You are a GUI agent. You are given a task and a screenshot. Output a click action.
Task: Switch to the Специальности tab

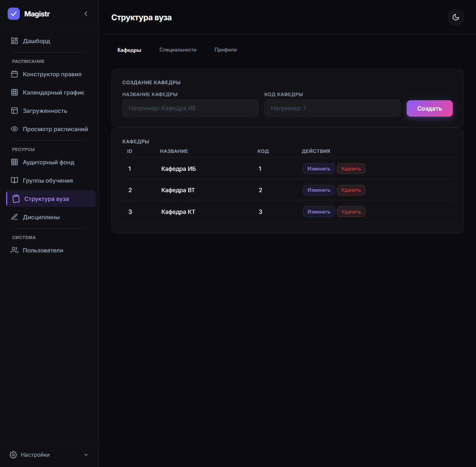178,50
